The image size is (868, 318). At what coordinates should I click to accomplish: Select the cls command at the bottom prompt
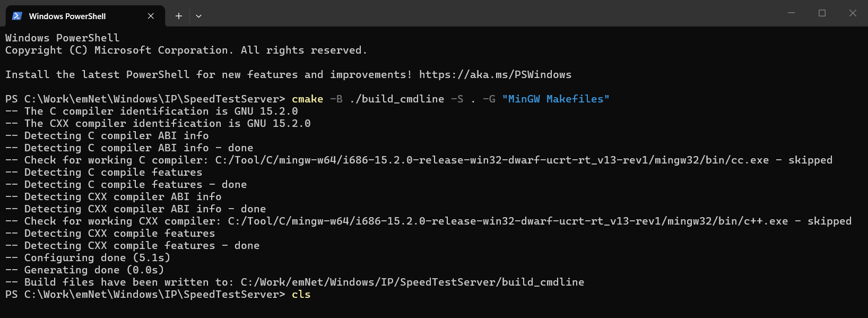coord(301,294)
